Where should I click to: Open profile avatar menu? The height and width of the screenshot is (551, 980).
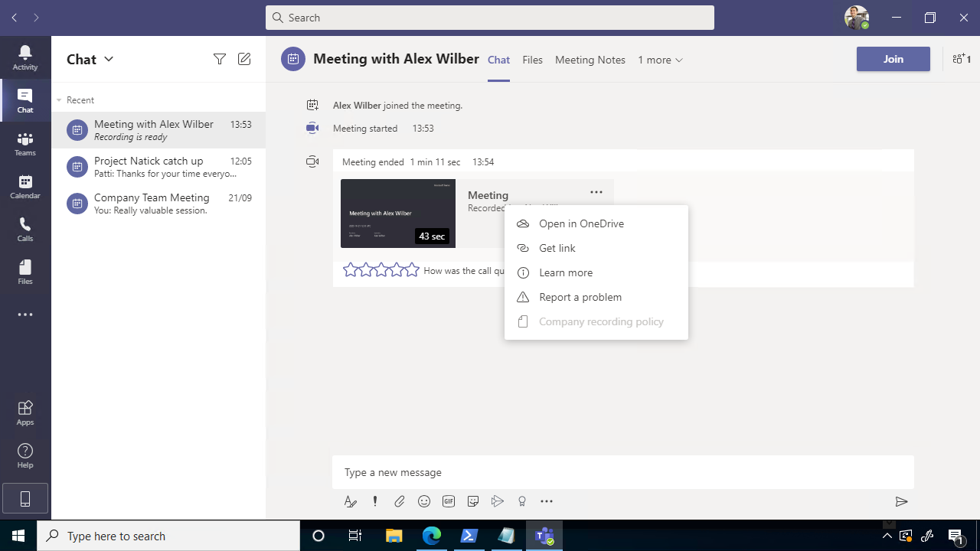[x=857, y=17]
